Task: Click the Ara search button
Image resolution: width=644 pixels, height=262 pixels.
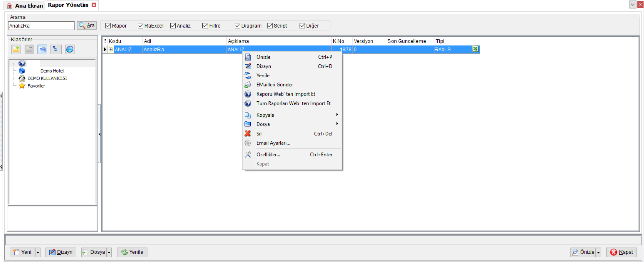Action: tap(87, 25)
